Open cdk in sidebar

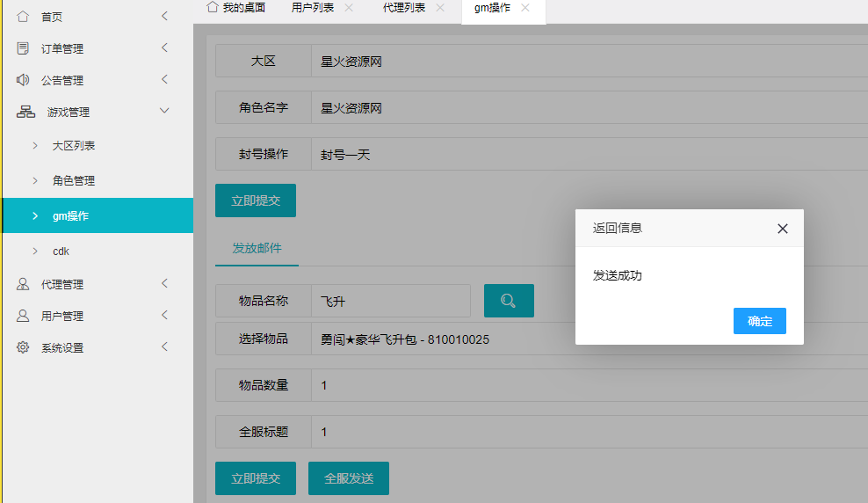tap(61, 251)
